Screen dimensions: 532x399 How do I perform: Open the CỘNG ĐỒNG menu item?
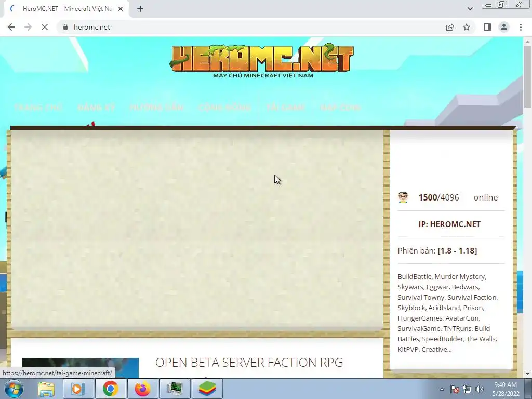[224, 108]
